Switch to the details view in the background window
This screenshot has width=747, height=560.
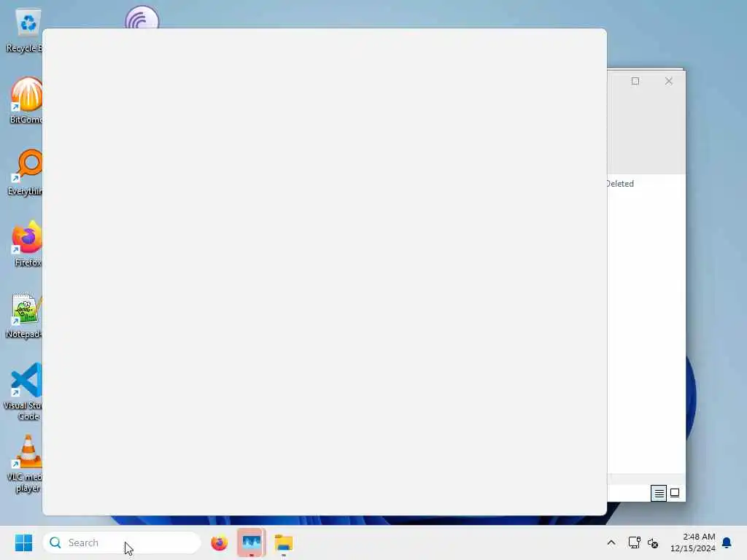[x=659, y=493]
